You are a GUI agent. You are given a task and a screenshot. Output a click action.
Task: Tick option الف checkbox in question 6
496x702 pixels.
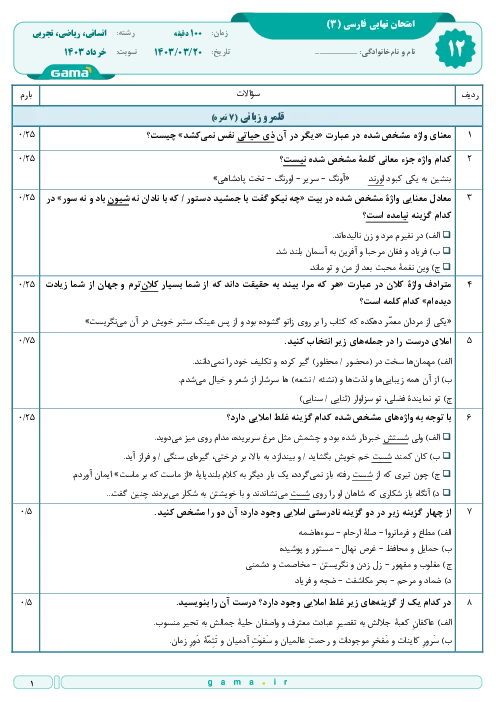(446, 437)
